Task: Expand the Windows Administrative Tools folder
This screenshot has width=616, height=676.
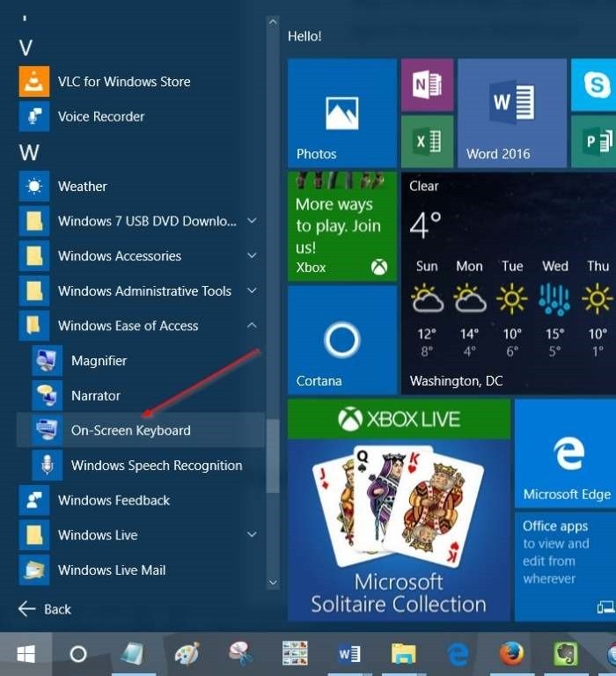Action: coord(252,291)
